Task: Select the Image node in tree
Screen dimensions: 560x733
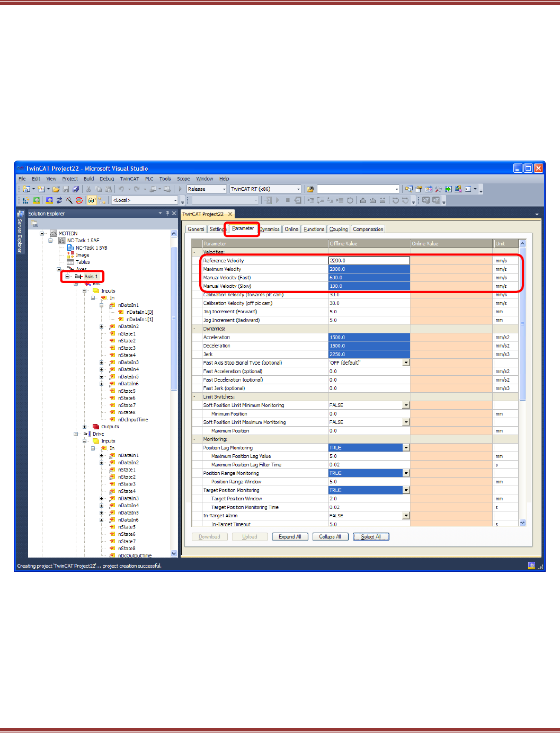Action: coord(82,255)
